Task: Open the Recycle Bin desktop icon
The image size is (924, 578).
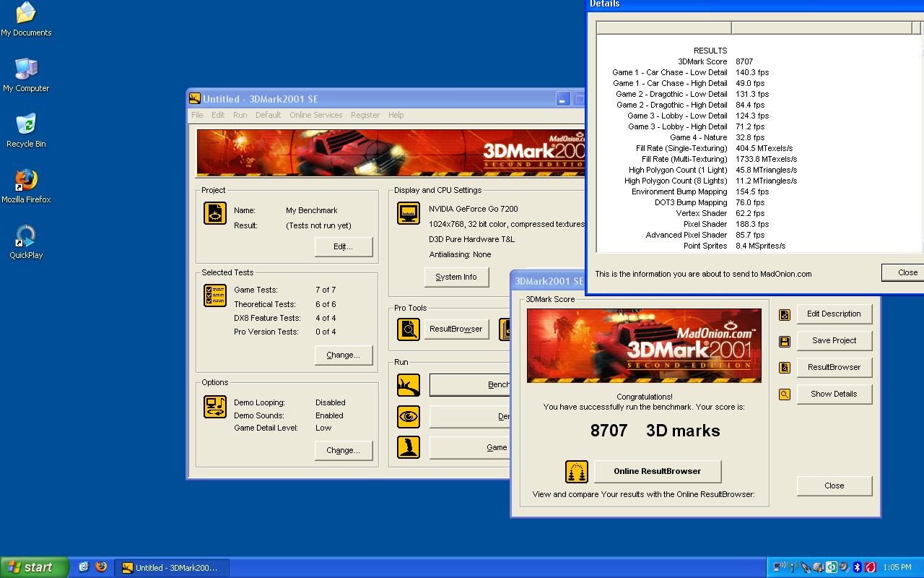Action: pos(26,131)
